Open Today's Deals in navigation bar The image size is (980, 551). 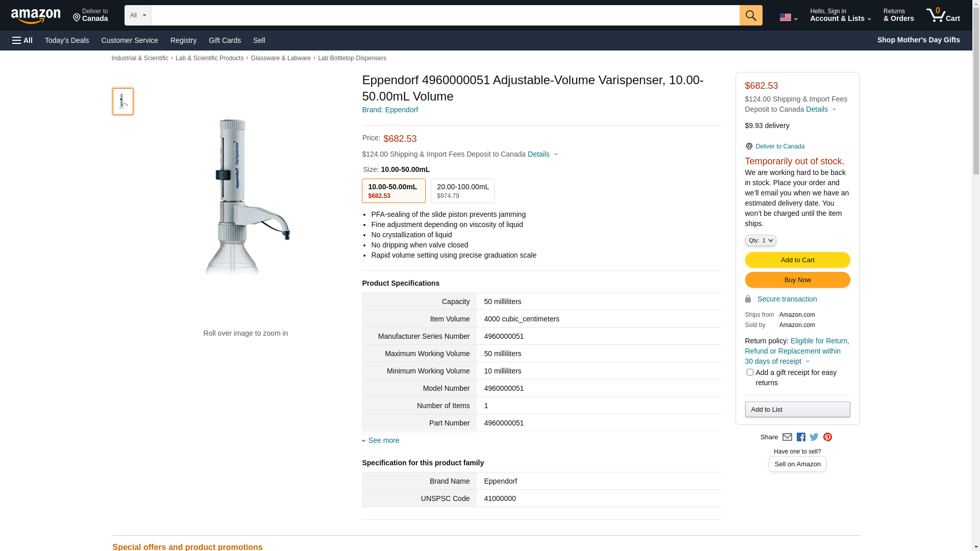click(67, 40)
